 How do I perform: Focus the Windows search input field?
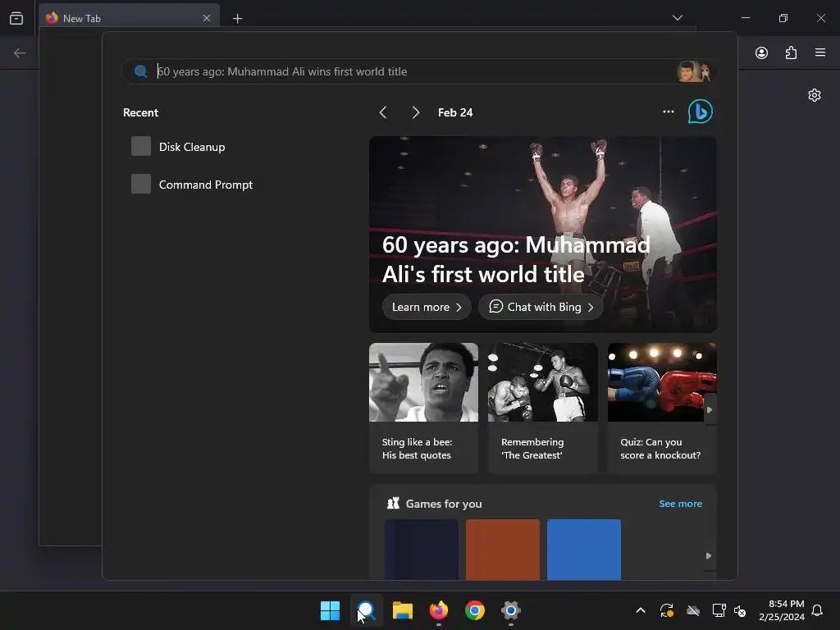419,71
